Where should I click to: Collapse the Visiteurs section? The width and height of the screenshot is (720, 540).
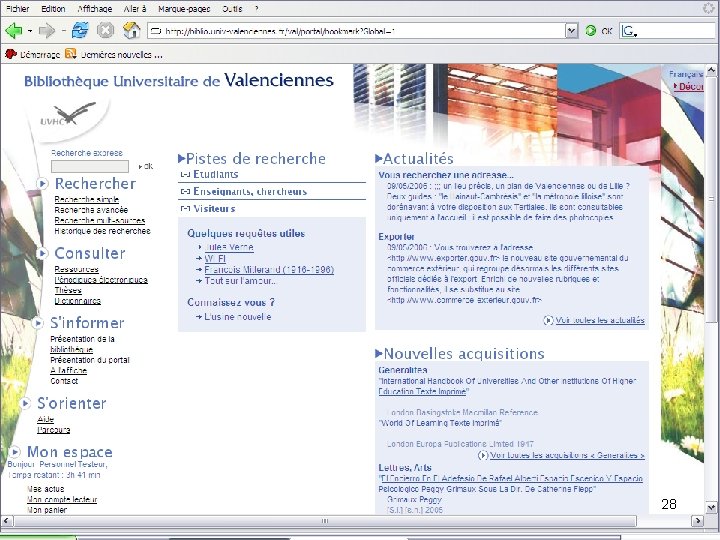[185, 208]
